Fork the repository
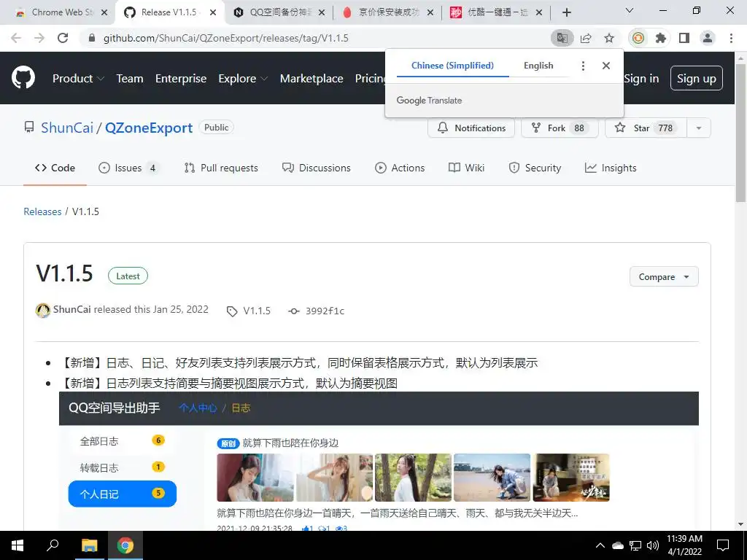 pos(560,128)
